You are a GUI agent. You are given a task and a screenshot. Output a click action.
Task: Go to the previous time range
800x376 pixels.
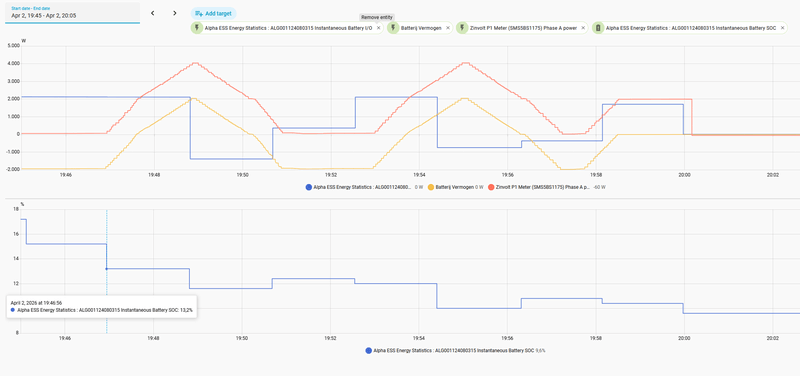pos(152,13)
